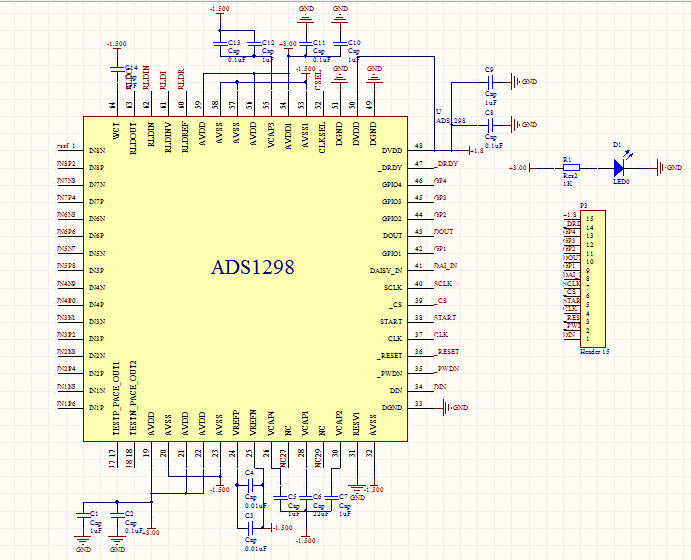
Task: Select the DAI_IN net label at pin 41
Action: click(446, 266)
